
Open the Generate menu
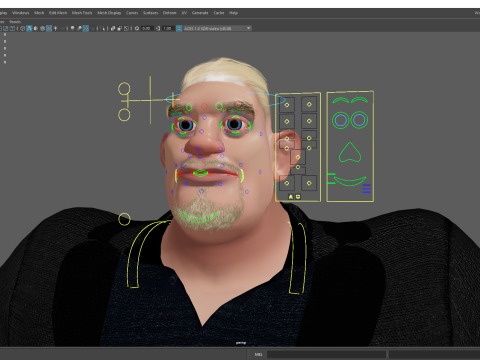pyautogui.click(x=200, y=13)
